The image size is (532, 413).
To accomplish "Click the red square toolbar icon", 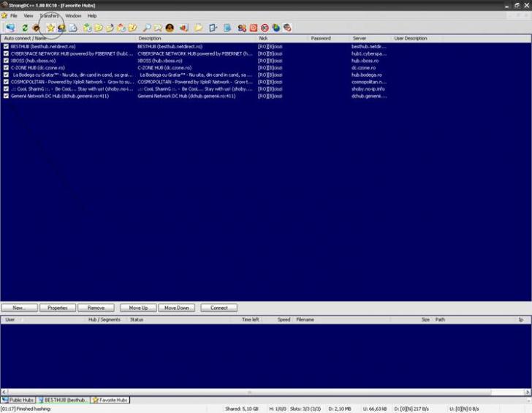I will (253, 28).
